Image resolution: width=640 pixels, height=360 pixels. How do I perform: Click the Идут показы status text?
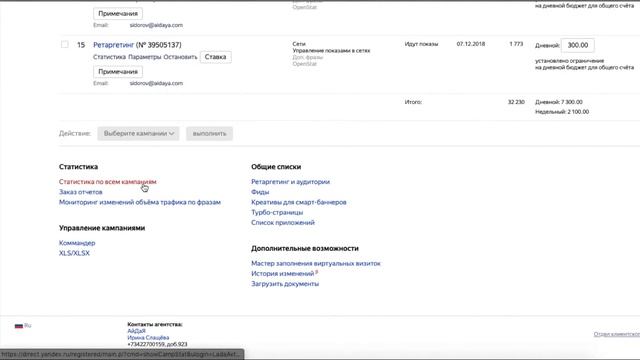tap(421, 44)
